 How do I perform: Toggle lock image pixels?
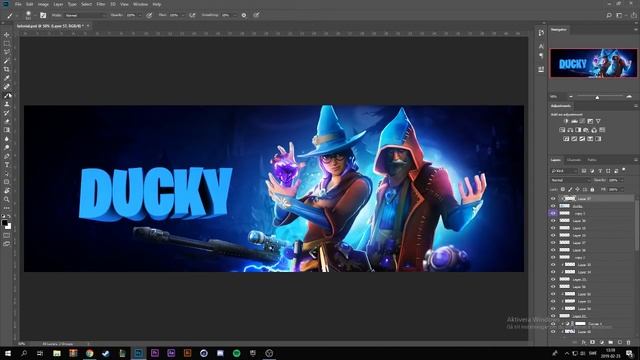point(570,189)
